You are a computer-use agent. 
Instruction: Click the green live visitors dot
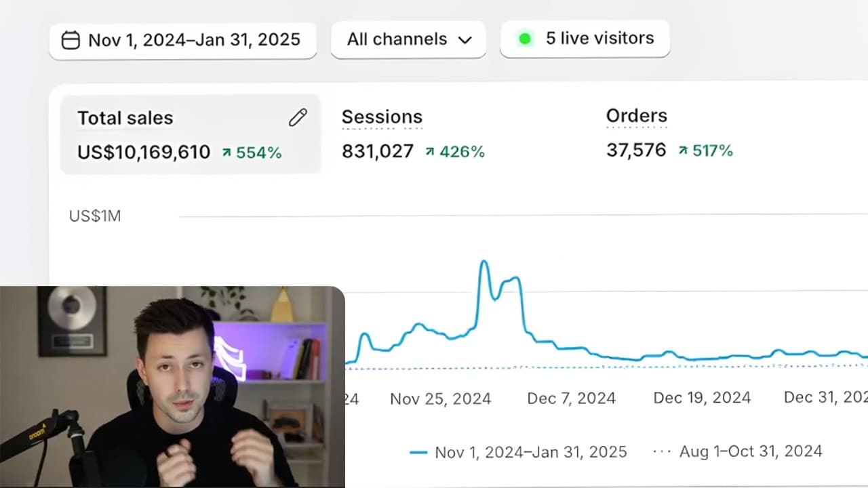point(525,39)
